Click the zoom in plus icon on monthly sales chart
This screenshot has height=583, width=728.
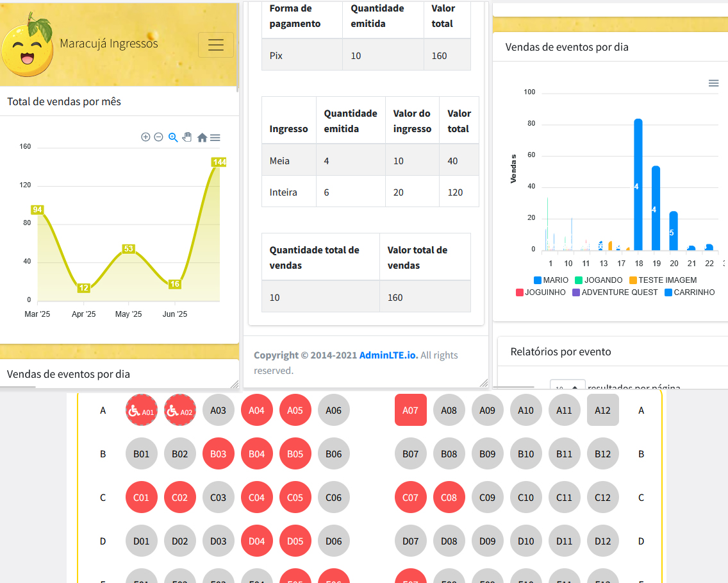click(145, 137)
